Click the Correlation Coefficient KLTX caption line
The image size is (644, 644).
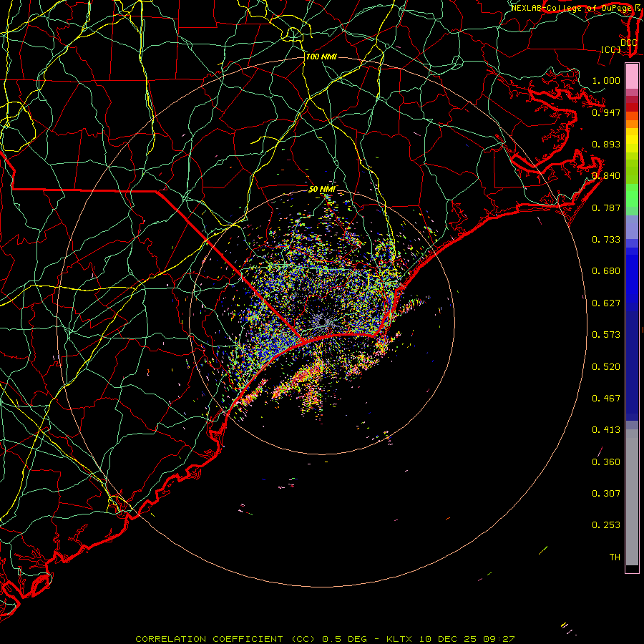pos(325,639)
